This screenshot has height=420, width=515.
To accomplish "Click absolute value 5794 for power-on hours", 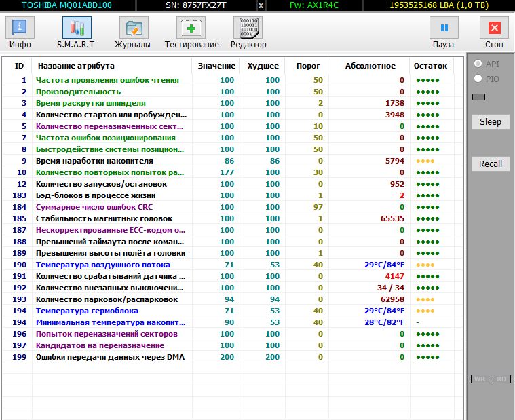I will 395,161.
